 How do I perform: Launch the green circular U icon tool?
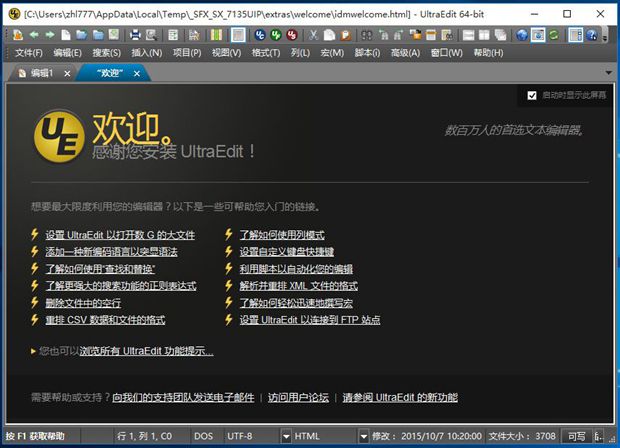click(x=276, y=35)
